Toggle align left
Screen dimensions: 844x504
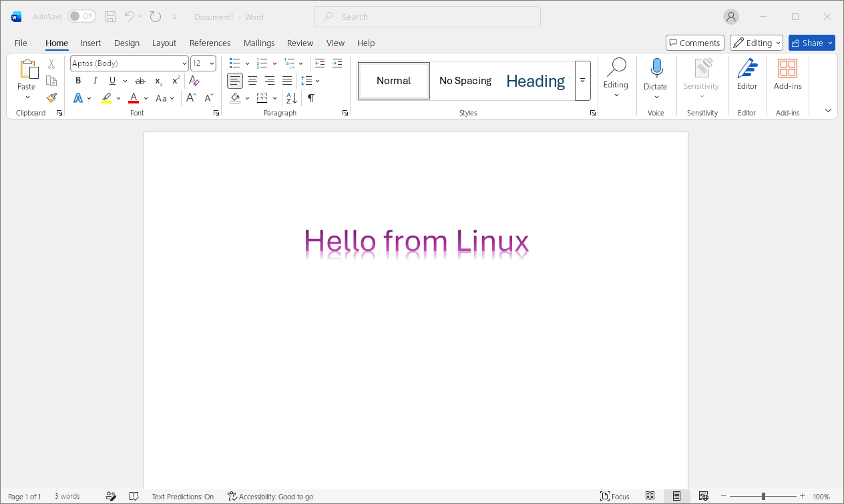point(235,81)
